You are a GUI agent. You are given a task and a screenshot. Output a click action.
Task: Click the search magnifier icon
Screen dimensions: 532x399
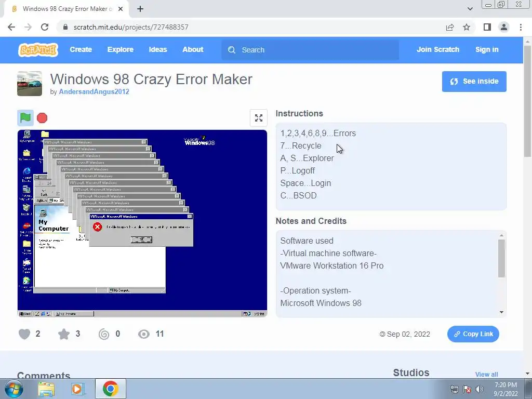[232, 50]
